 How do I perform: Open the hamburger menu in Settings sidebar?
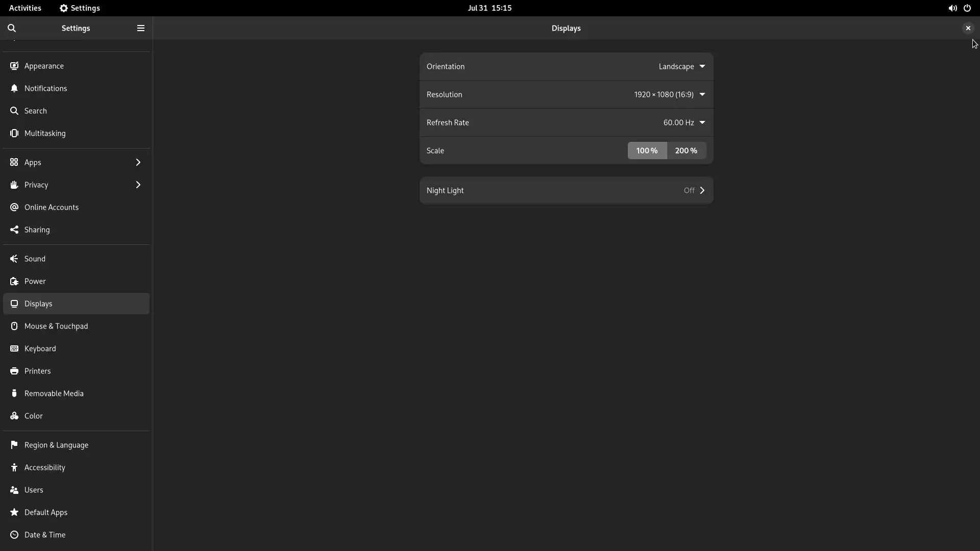(x=141, y=28)
